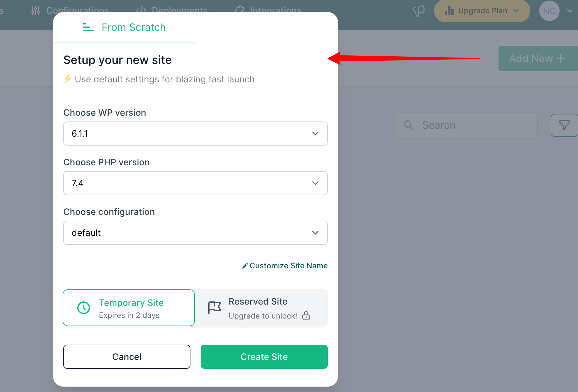Viewport: 578px width, 392px height.
Task: Select the Reserved Site option
Action: coord(261,307)
